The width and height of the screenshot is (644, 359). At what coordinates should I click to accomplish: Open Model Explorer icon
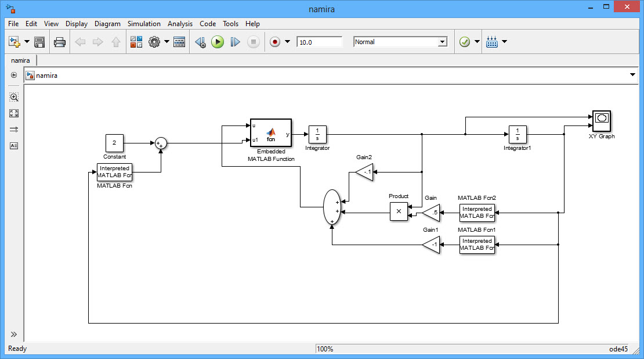point(179,42)
